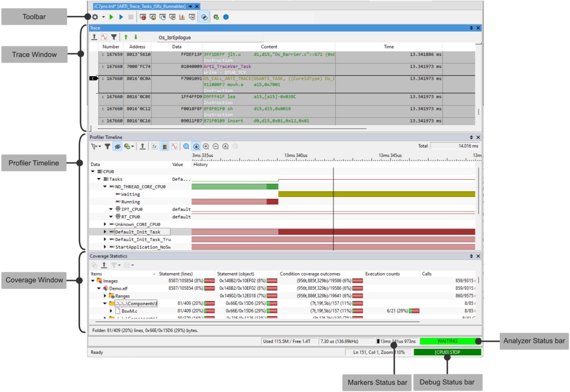Viewport: 570px width, 392px height.
Task: Collapse the IPT_CPU0 node
Action: (111, 209)
